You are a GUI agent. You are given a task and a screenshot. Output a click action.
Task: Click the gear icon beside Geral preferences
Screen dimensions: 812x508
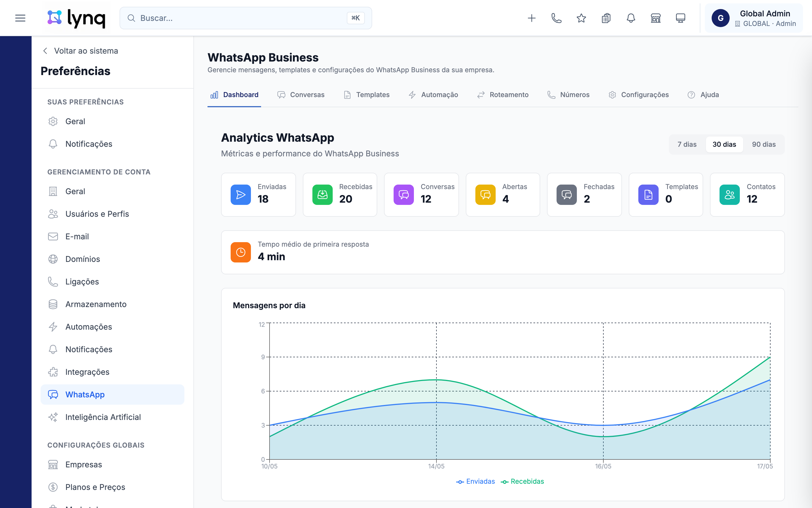pos(53,121)
